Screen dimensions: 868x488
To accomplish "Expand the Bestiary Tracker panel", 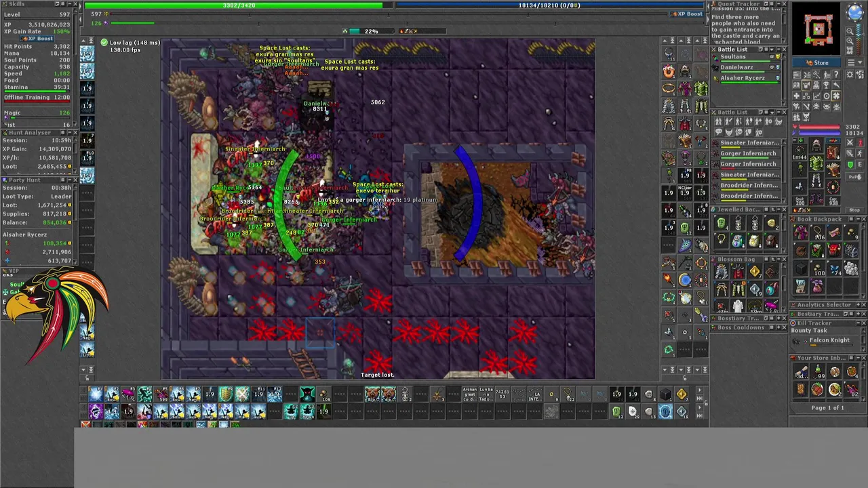I will tap(858, 314).
